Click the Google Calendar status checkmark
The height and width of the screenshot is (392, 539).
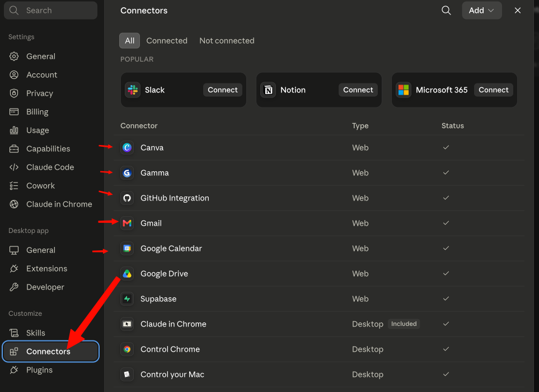[446, 248]
